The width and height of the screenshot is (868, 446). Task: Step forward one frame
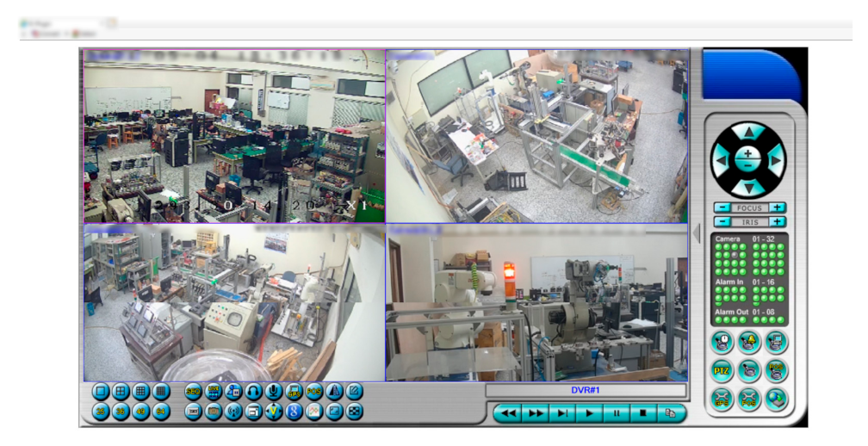pyautogui.click(x=562, y=413)
